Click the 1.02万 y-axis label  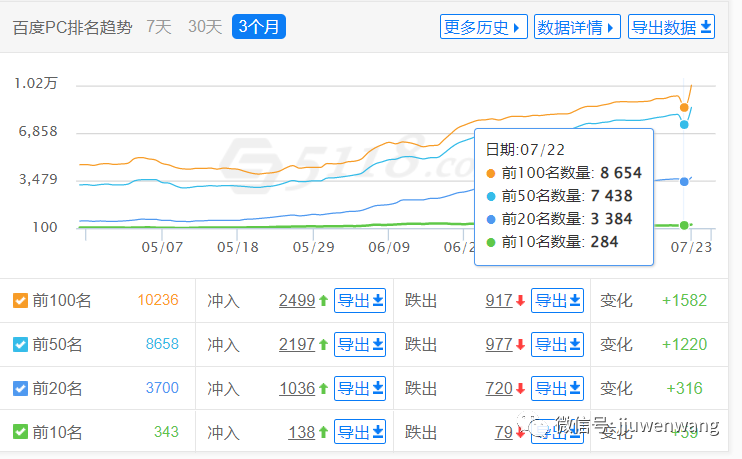tap(36, 83)
